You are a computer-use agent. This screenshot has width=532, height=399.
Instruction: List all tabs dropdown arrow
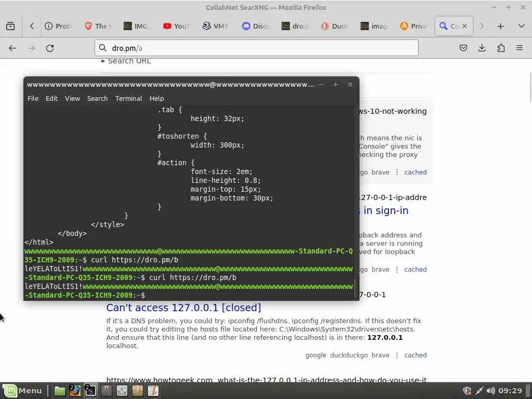[x=522, y=26]
